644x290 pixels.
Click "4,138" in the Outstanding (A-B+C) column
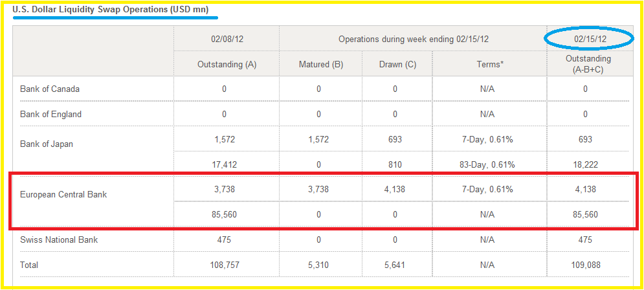tap(585, 190)
